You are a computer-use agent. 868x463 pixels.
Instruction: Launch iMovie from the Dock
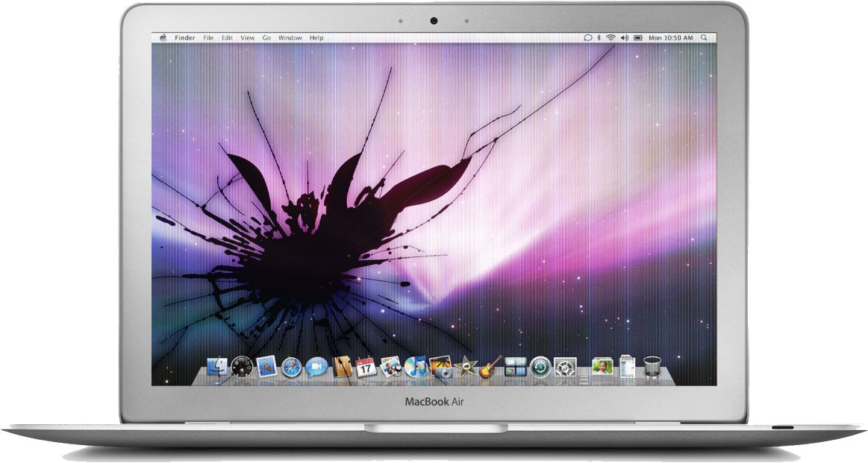(466, 366)
